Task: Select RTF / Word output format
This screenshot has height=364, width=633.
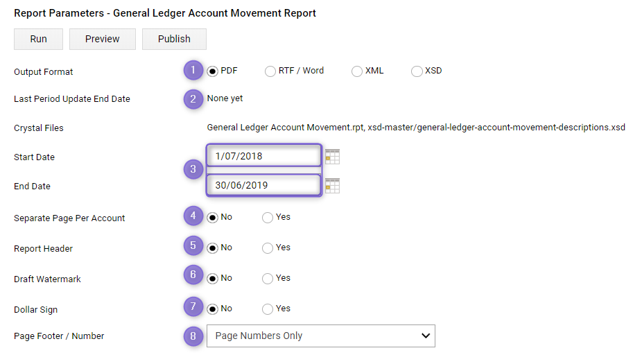Action: point(270,71)
